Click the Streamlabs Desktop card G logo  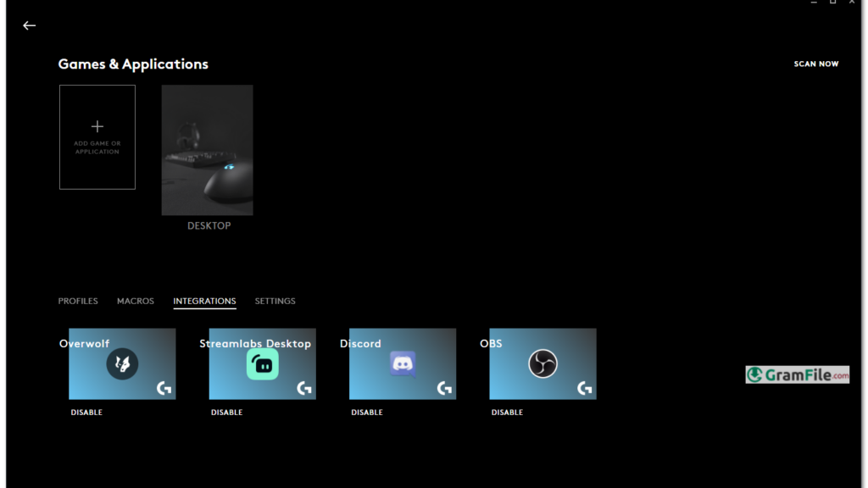click(x=303, y=388)
